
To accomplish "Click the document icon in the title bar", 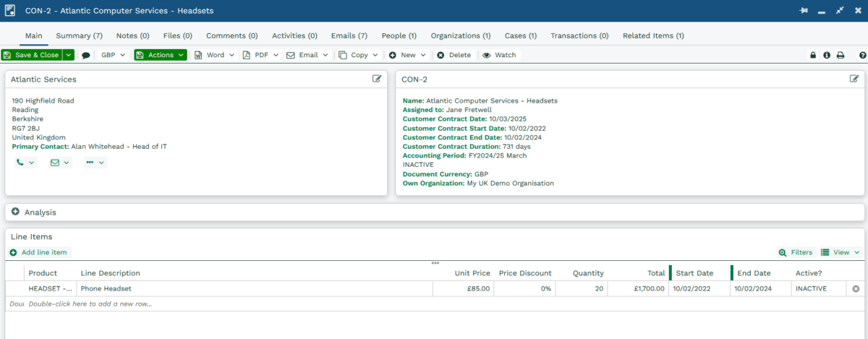I will (10, 11).
